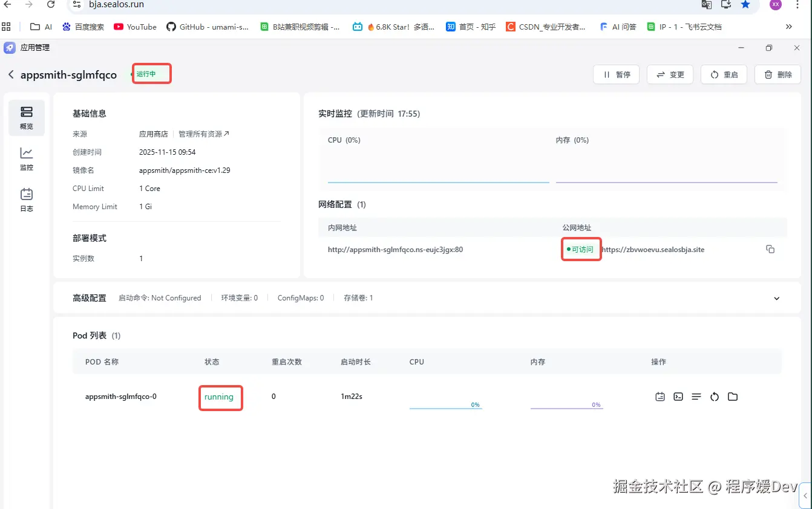The image size is (812, 509).
Task: Click the ConfigMaps: 0 entry
Action: pyautogui.click(x=301, y=298)
